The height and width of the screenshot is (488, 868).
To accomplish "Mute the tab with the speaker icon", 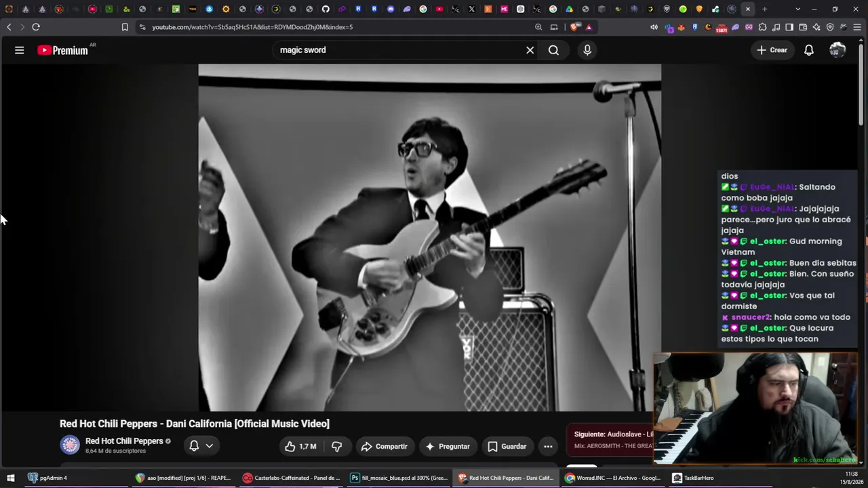I will 654,27.
